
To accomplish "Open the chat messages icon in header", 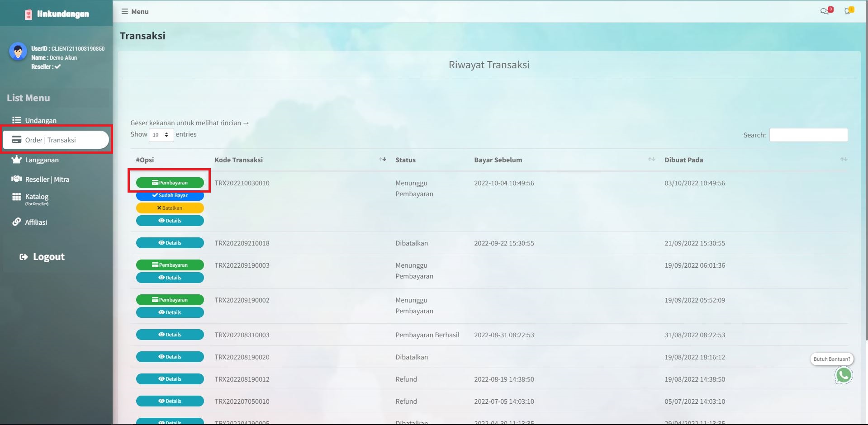I will (825, 11).
